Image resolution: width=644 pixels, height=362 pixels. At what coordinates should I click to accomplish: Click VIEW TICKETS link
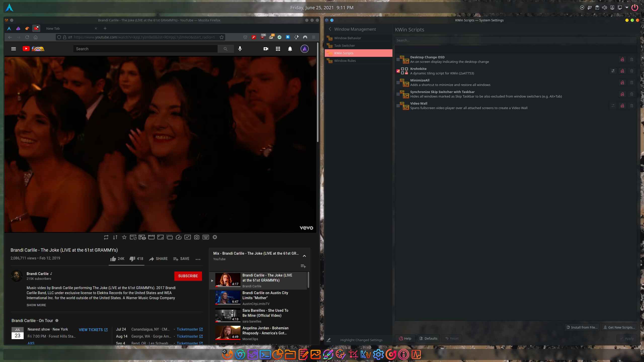[x=93, y=330]
